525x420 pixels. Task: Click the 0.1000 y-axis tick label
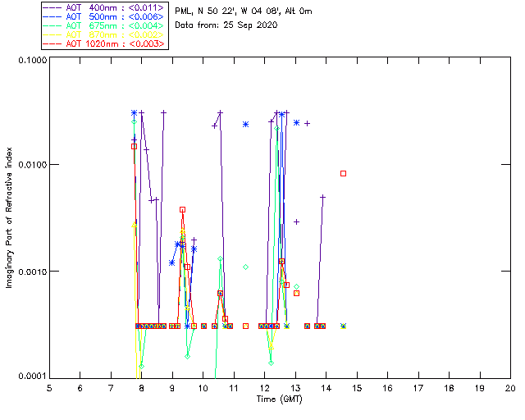click(30, 62)
